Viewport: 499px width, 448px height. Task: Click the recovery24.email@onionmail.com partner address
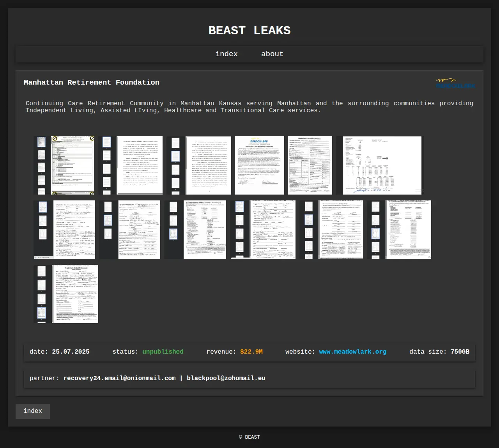119,378
